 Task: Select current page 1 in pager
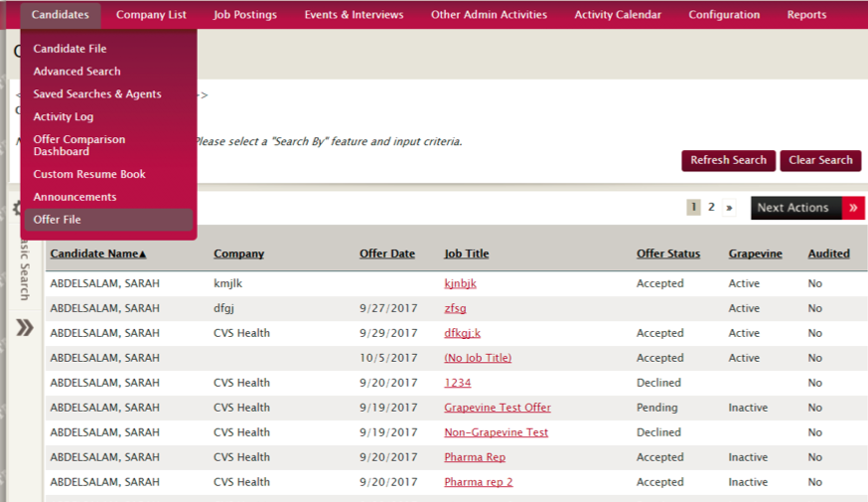coord(693,207)
